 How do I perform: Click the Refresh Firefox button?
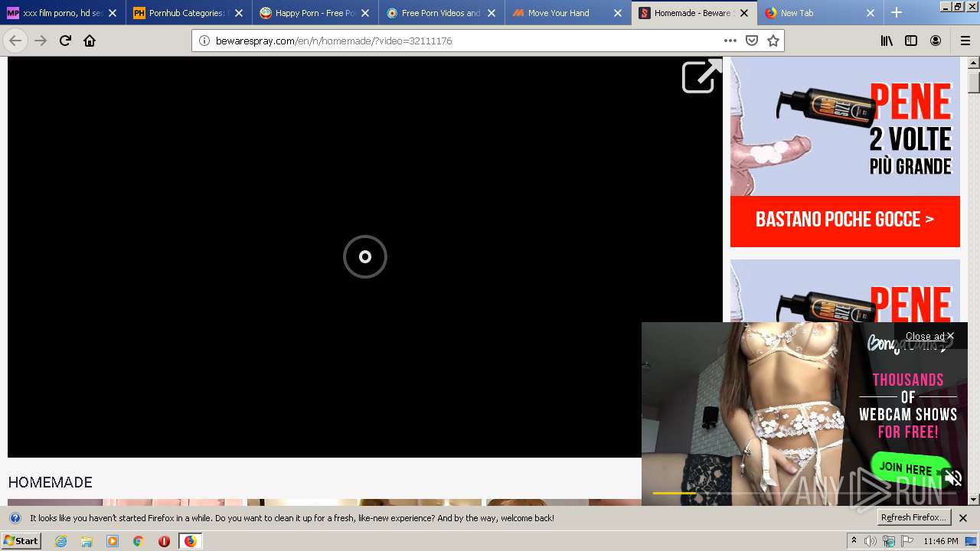[913, 518]
